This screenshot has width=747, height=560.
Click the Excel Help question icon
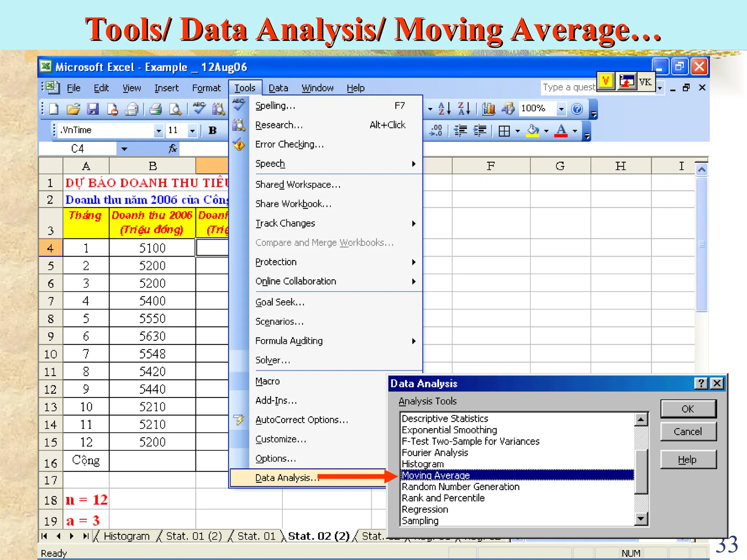coord(577,109)
